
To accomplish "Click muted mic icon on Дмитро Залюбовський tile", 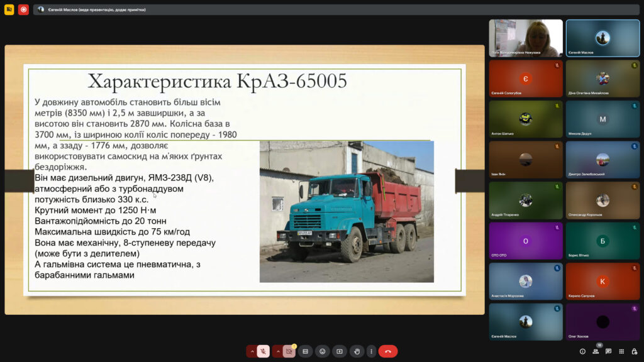I will pos(635,146).
